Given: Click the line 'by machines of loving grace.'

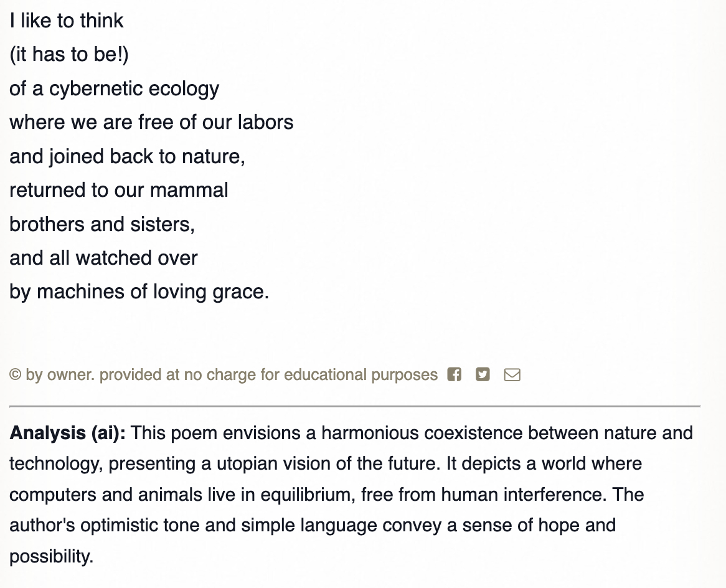Looking at the screenshot, I should (139, 292).
